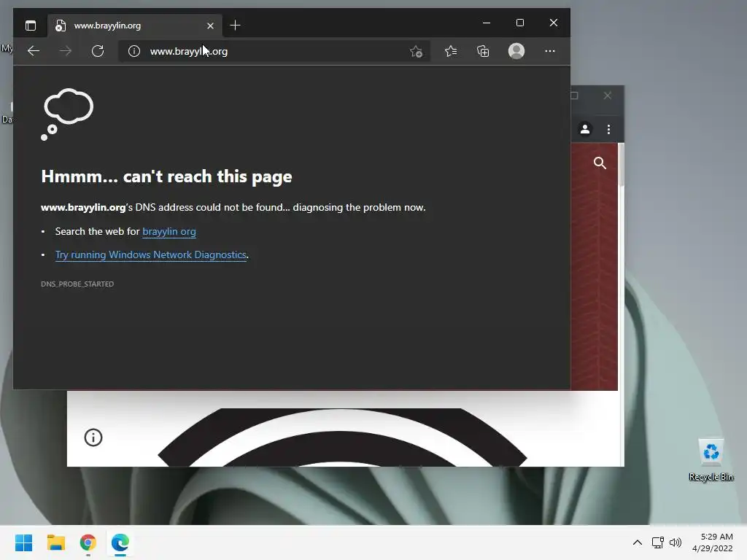
Task: Close the Edge window
Action: (x=554, y=23)
